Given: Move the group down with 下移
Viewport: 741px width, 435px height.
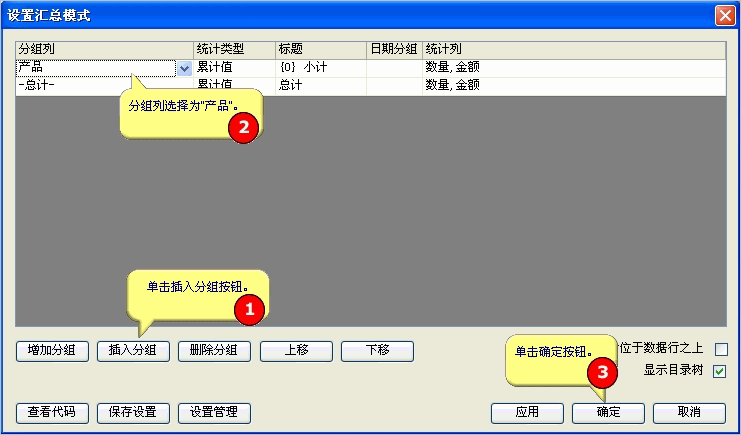Looking at the screenshot, I should [377, 351].
